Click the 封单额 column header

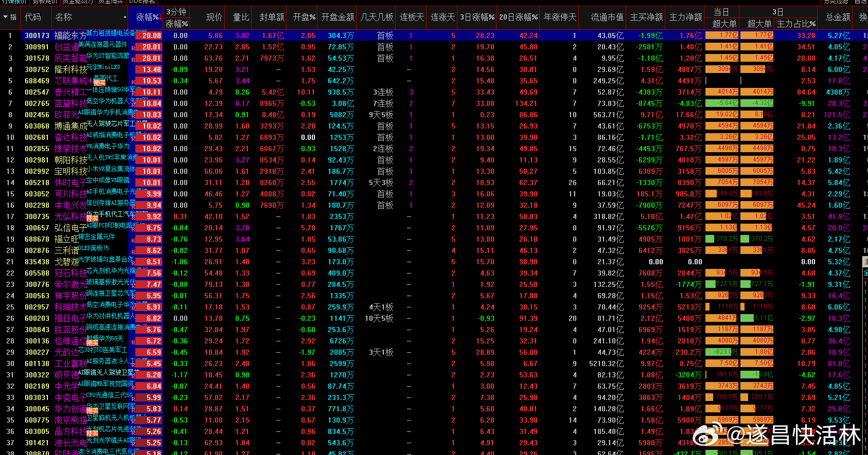[272, 17]
